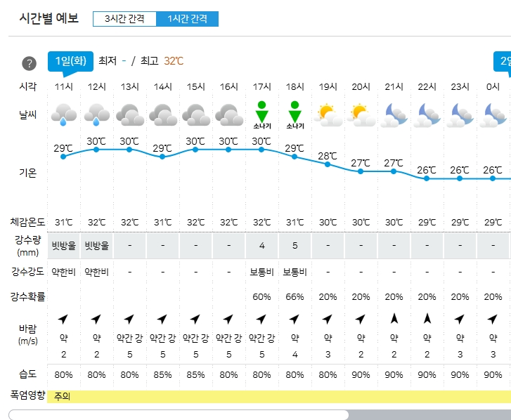Click the 30℃ temperature point at 17시
Screen dimensions: 511x420
[261, 150]
